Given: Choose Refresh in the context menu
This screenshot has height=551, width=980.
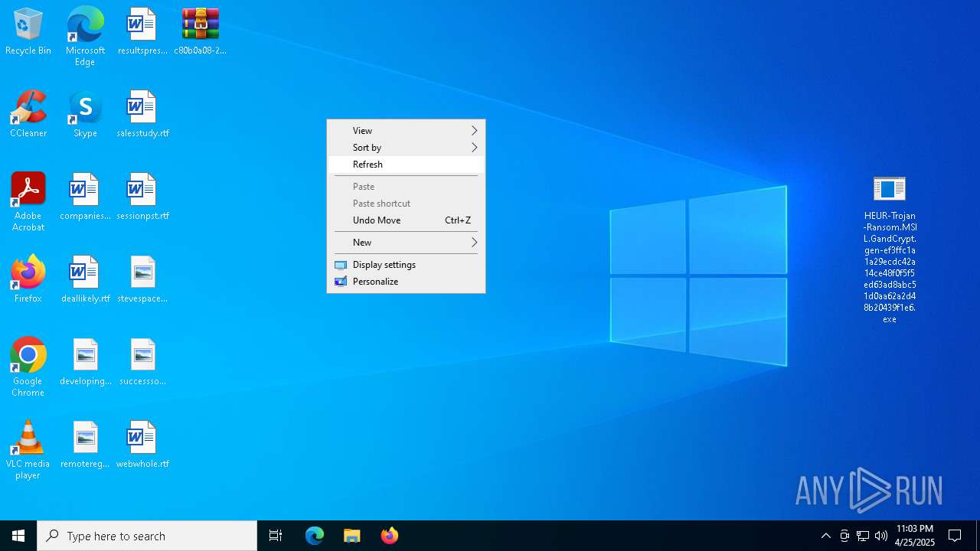Looking at the screenshot, I should (x=406, y=165).
